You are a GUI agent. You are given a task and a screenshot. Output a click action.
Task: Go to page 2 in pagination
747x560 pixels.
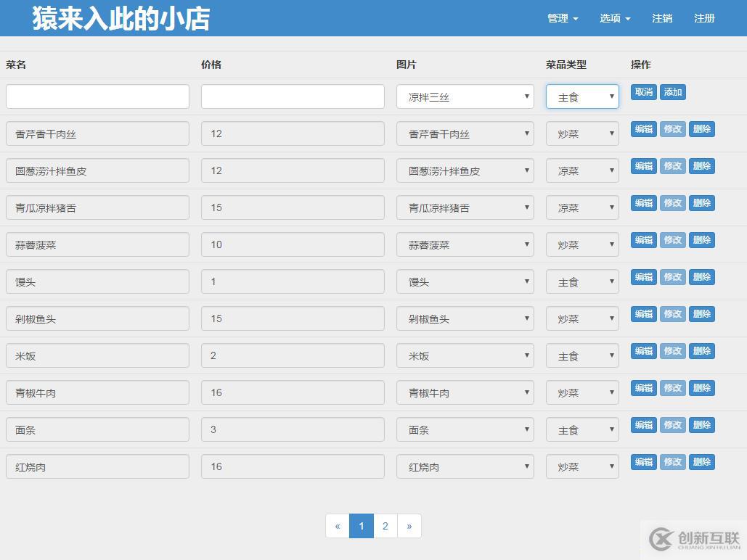pos(385,526)
